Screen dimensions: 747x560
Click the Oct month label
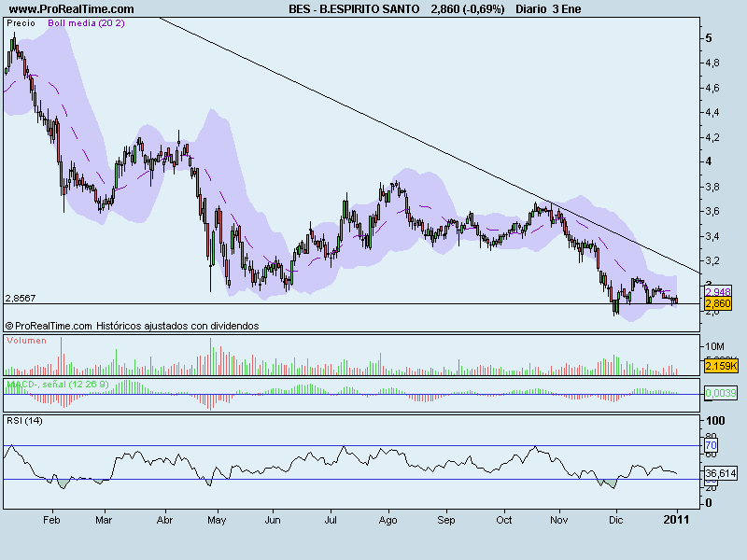click(504, 520)
